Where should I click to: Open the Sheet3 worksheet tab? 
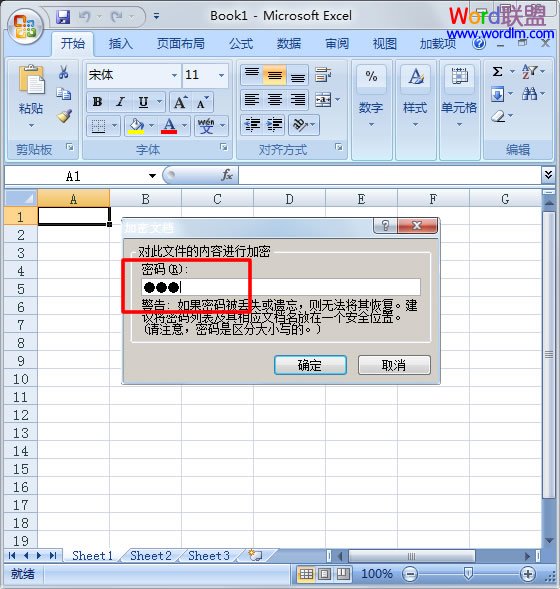point(209,556)
